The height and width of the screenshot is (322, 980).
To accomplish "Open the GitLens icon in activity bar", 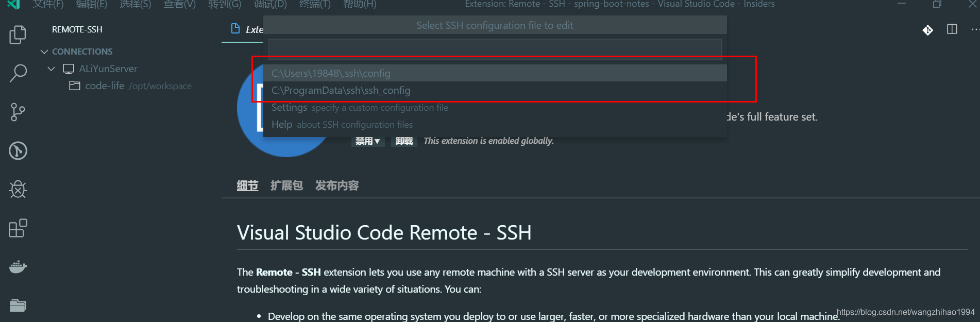I will (x=18, y=151).
